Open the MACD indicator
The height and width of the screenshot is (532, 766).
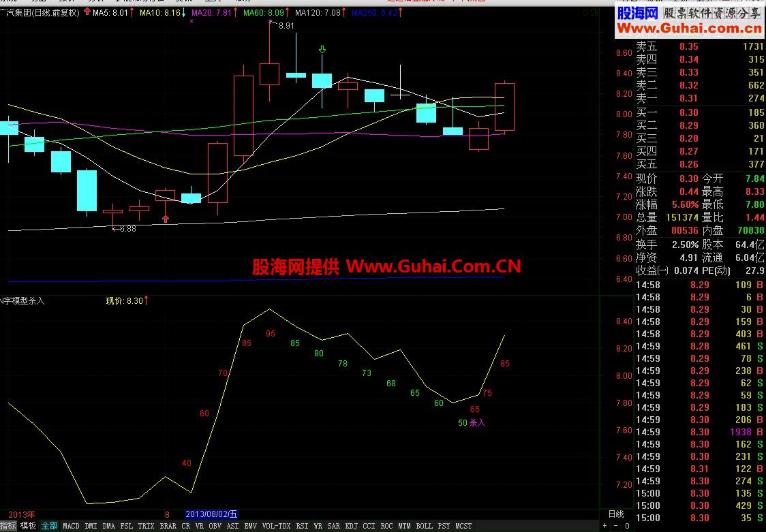tap(71, 526)
